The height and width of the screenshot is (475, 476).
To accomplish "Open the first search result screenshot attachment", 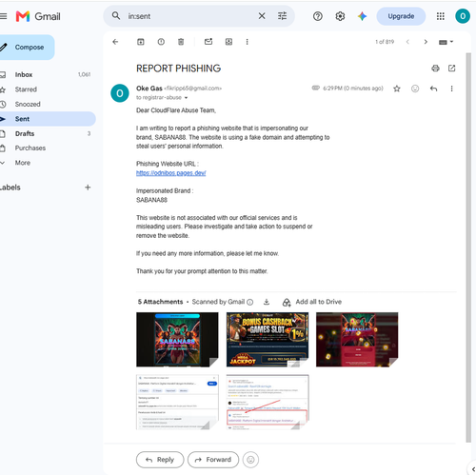I will point(177,402).
